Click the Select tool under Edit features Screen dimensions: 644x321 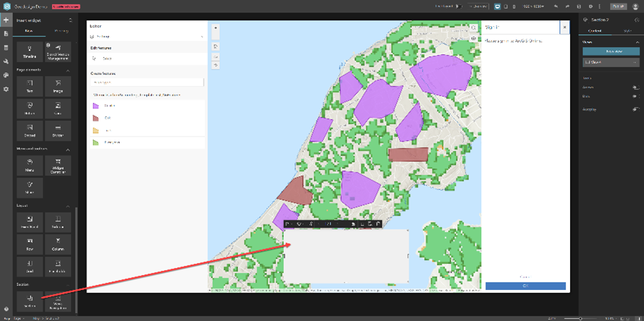[147, 58]
